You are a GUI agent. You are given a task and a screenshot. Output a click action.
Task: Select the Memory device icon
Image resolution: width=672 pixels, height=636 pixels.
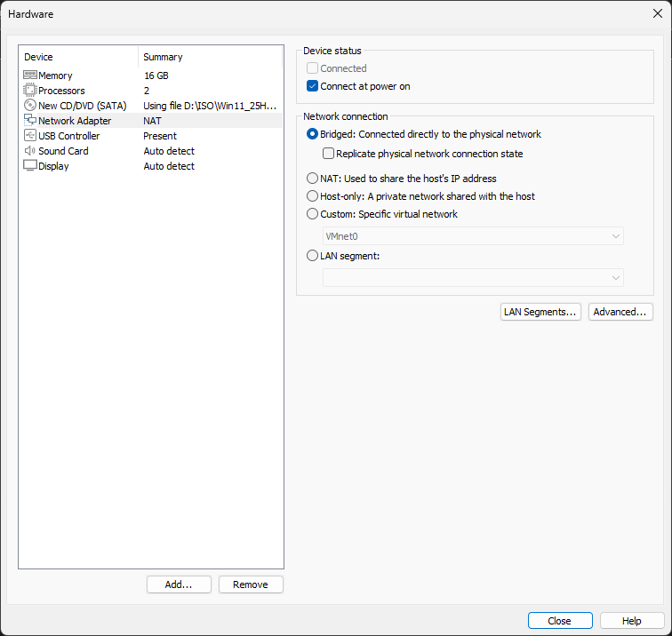coord(30,76)
